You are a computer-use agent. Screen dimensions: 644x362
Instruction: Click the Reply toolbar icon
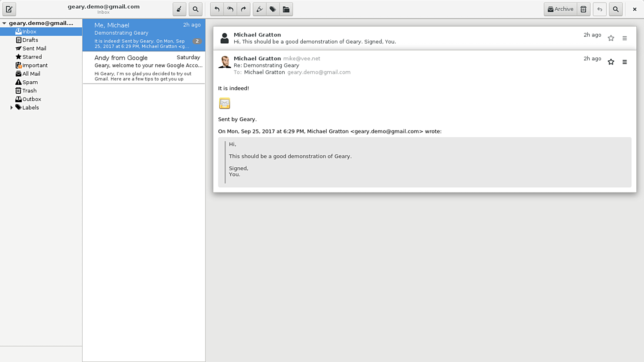[x=217, y=9]
